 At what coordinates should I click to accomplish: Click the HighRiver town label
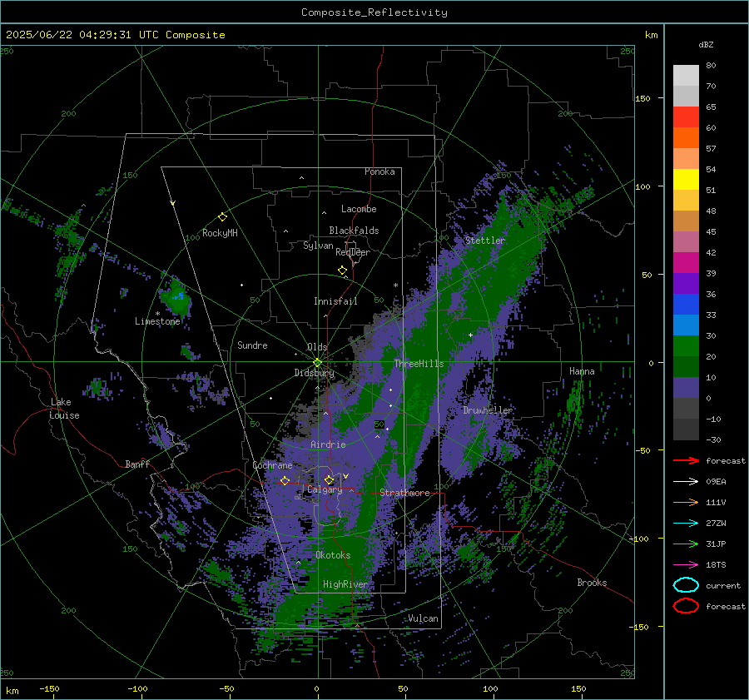[x=345, y=584]
